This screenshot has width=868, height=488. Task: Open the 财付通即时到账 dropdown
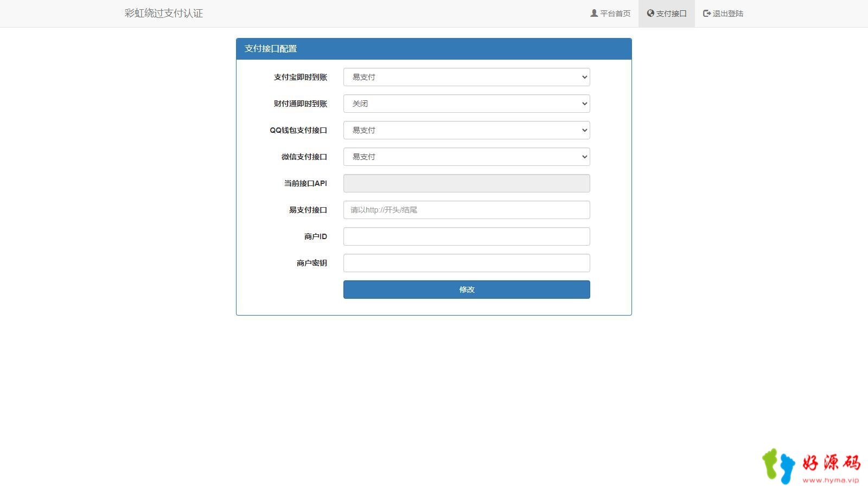tap(467, 104)
